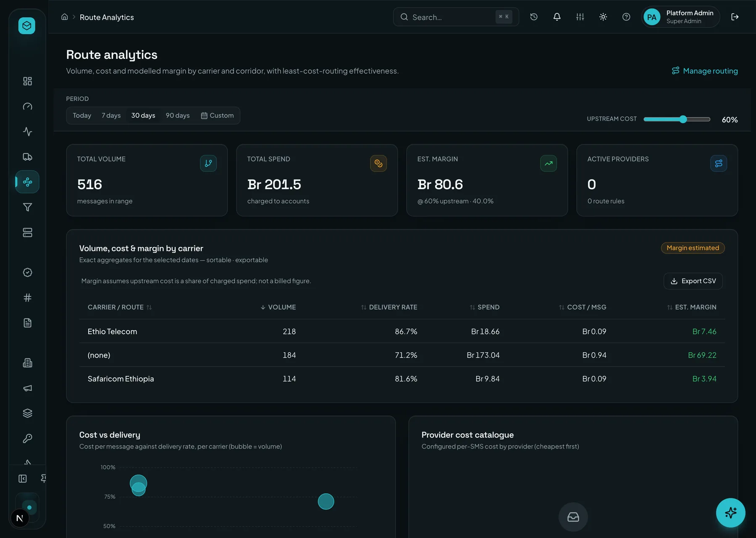
Task: Sort table by Delivery Rate column
Action: 389,307
